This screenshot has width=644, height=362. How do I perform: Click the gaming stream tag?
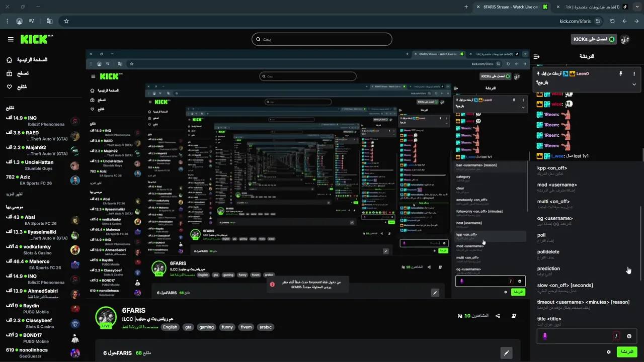206,327
